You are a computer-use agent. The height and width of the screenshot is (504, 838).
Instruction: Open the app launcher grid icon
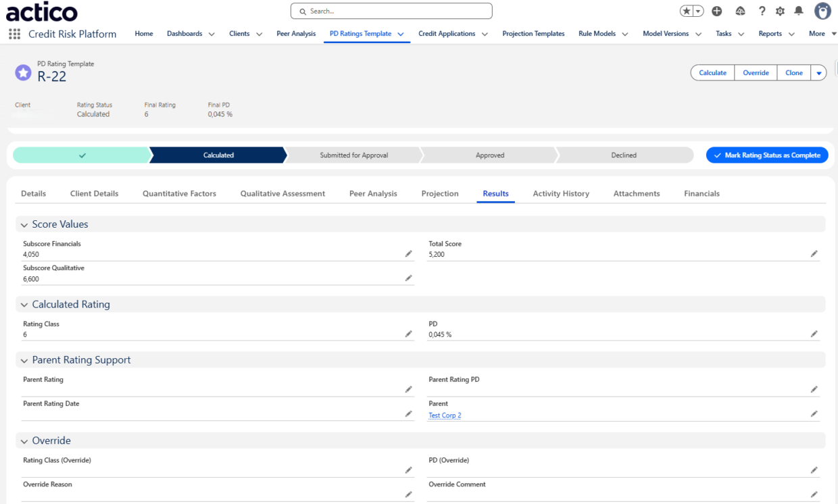14,34
